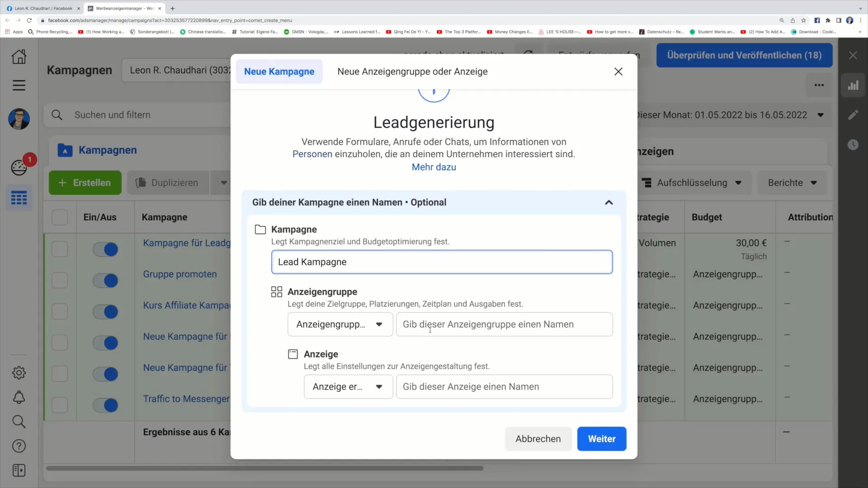Switch to Neue Kampagne tab
This screenshot has height=488, width=868.
279,71
